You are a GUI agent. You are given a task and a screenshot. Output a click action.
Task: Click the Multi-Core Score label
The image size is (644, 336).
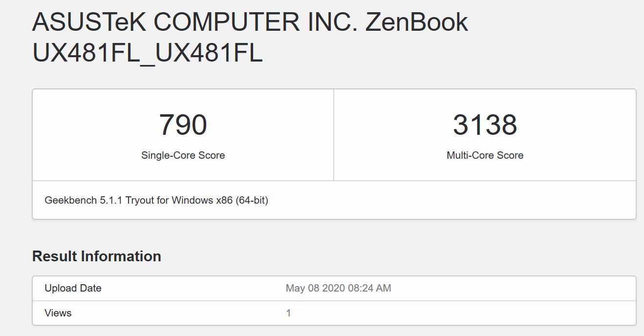(x=485, y=155)
